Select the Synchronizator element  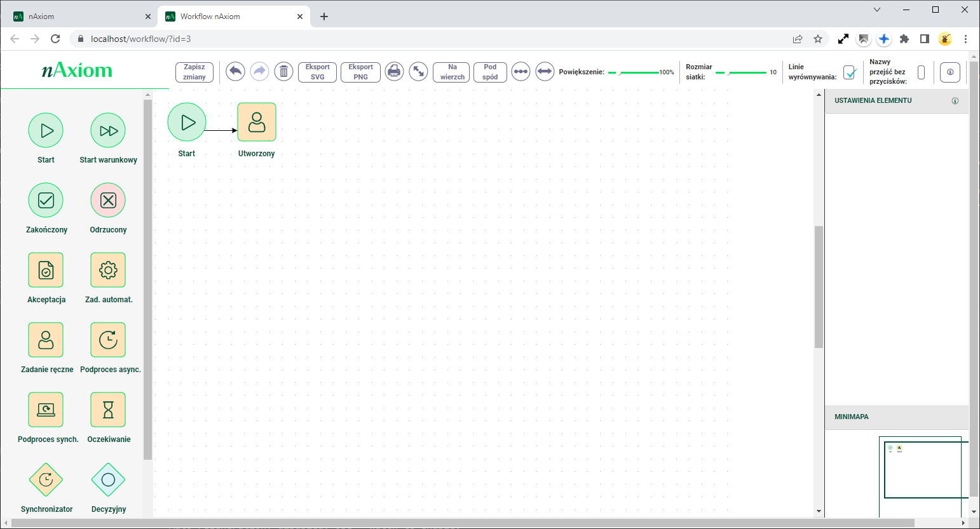tap(46, 479)
